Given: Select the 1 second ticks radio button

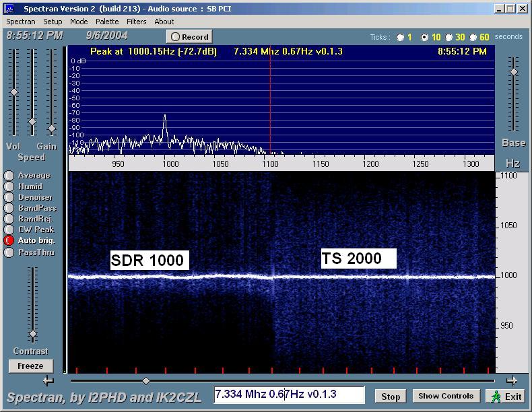Looking at the screenshot, I should click(x=401, y=38).
